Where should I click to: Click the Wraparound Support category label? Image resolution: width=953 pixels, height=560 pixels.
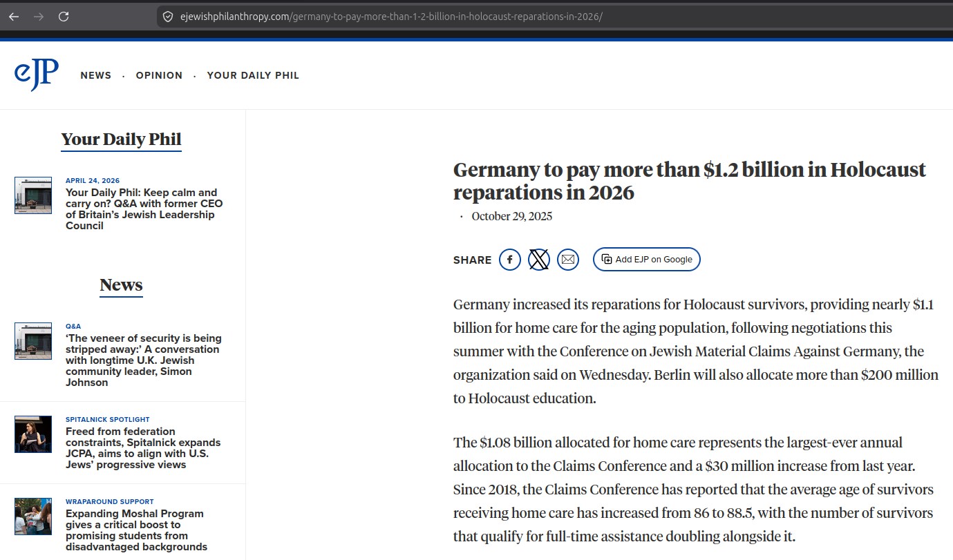point(110,501)
